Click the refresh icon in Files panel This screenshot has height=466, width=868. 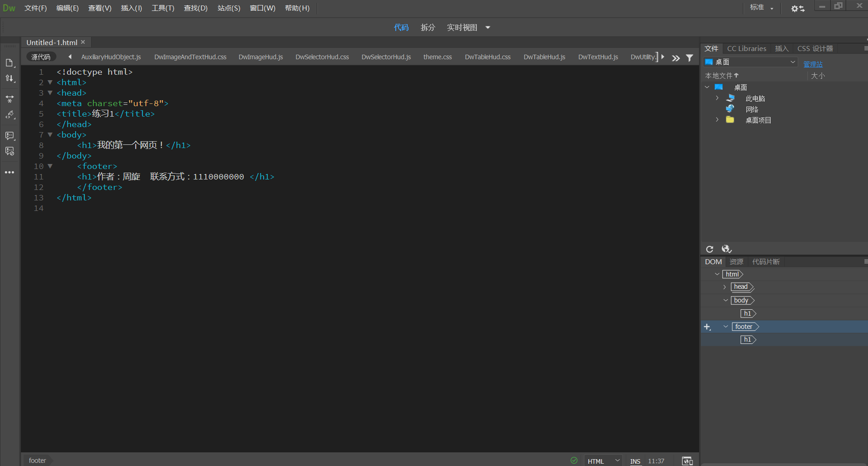(710, 249)
